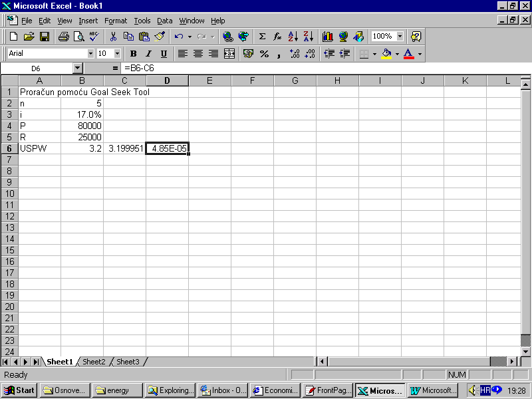Toggle Italic formatting
Viewport: 532px width, 399px height.
tap(148, 54)
